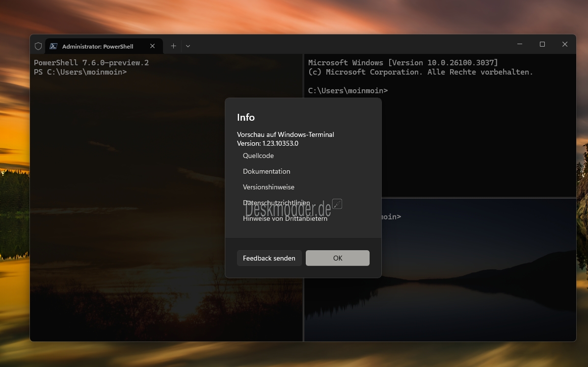Select the Administrator: PowerShell tab
This screenshot has height=367, width=588.
click(104, 46)
